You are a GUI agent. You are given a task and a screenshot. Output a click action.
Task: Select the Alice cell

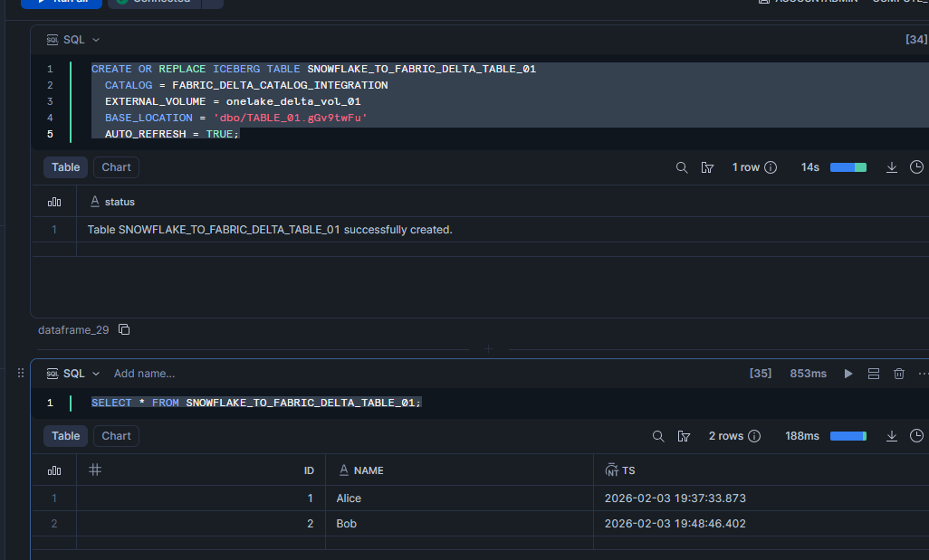point(349,498)
